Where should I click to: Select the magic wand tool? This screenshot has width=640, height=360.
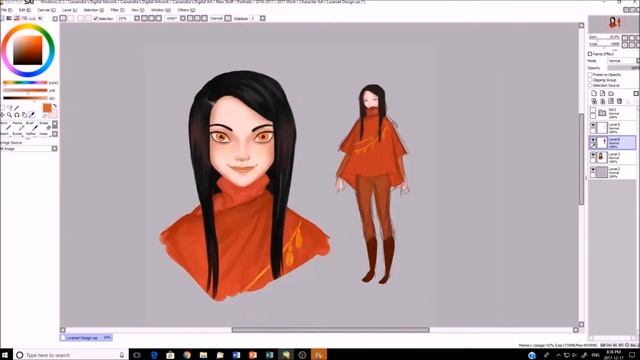17,108
